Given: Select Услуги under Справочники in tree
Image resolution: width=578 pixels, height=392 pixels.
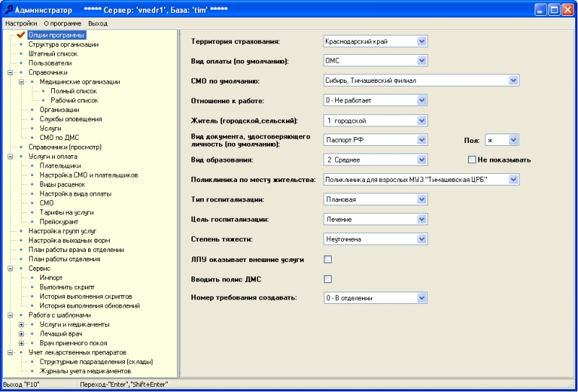Looking at the screenshot, I should tap(51, 129).
